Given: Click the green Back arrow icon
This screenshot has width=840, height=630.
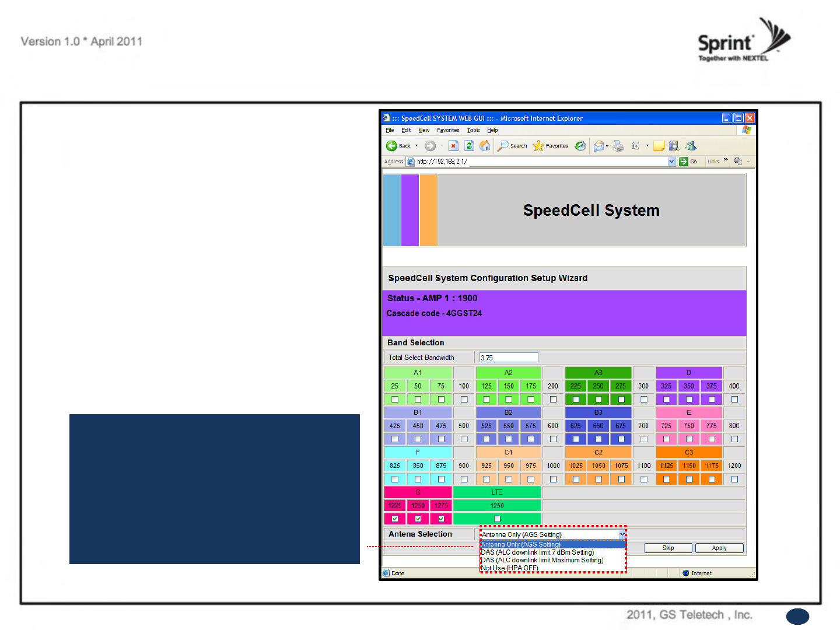Looking at the screenshot, I should pyautogui.click(x=391, y=146).
